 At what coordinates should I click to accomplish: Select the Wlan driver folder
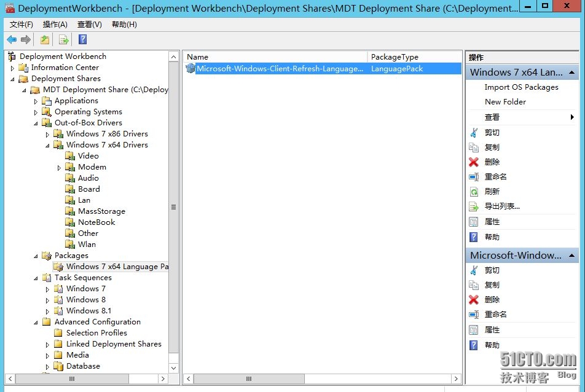[x=87, y=245]
